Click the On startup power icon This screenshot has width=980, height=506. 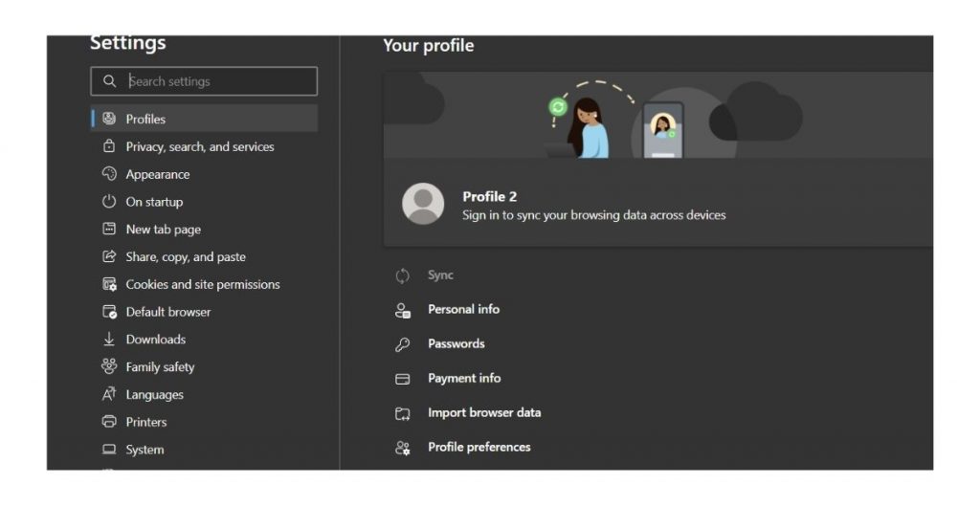pos(109,202)
